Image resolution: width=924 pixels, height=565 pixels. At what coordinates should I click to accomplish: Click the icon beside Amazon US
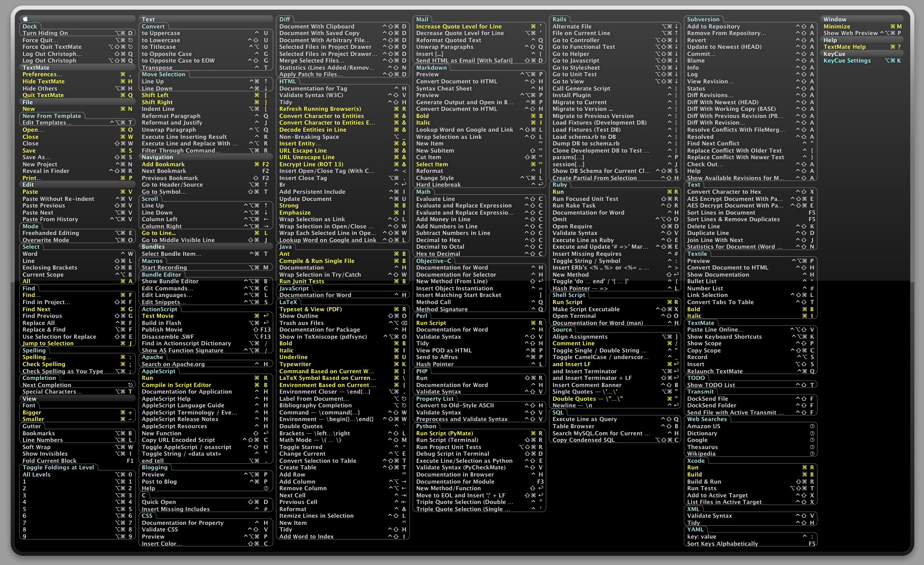tap(812, 426)
